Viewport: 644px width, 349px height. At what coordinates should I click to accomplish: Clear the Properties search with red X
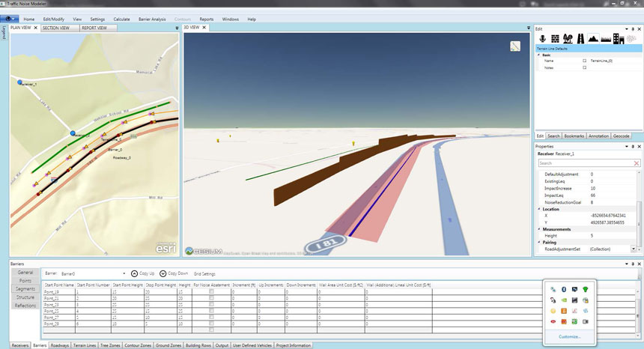coord(637,163)
